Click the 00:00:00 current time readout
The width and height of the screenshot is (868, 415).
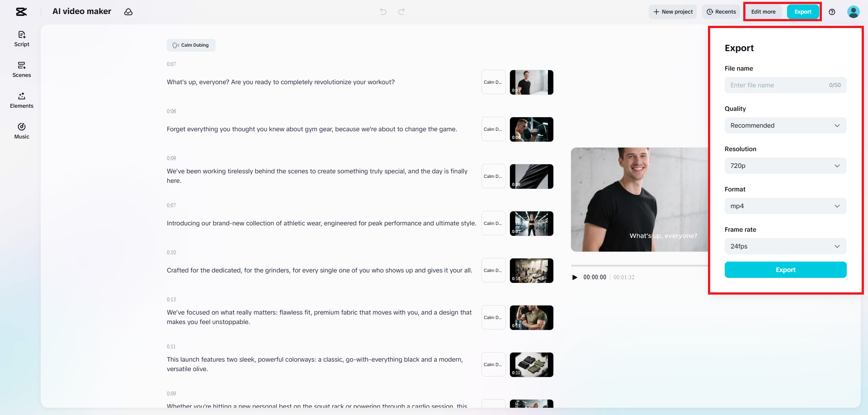pos(594,277)
